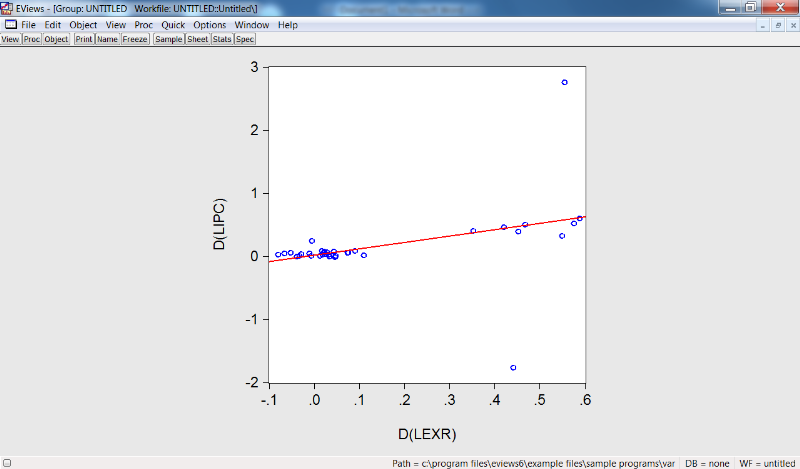Click the Object button on group toolbar
This screenshot has width=800, height=469.
point(56,39)
